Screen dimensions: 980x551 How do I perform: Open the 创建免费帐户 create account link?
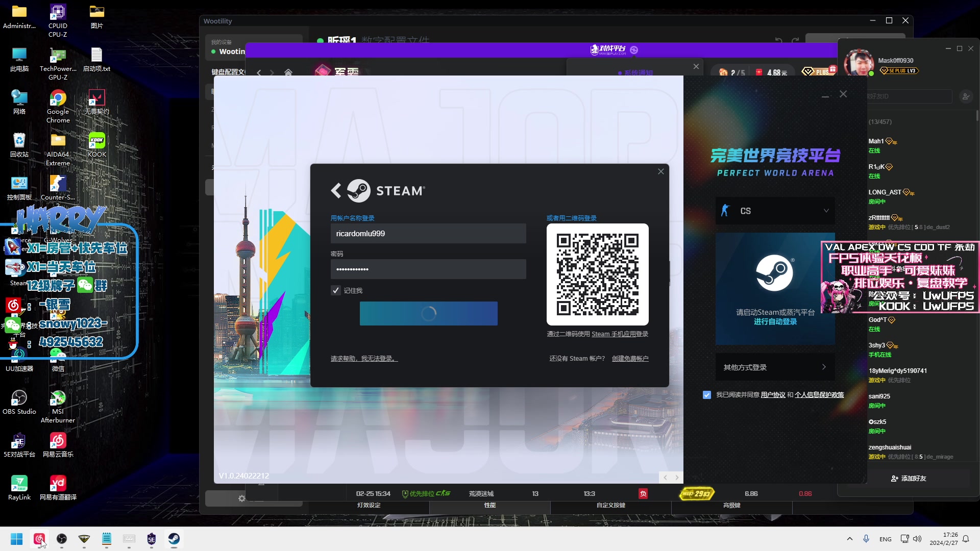click(x=630, y=359)
